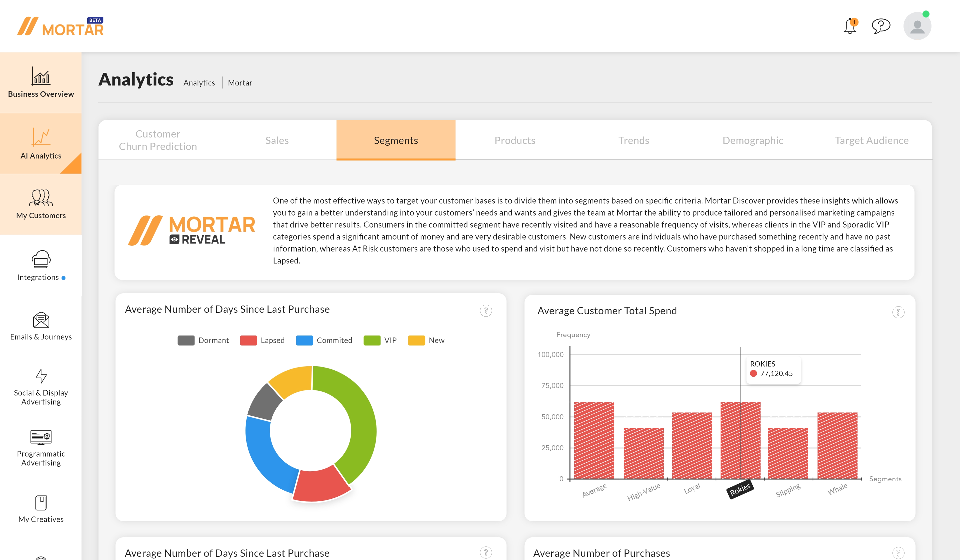Open the question mark on Days Since Last Purchase
The image size is (960, 560).
pos(486,311)
